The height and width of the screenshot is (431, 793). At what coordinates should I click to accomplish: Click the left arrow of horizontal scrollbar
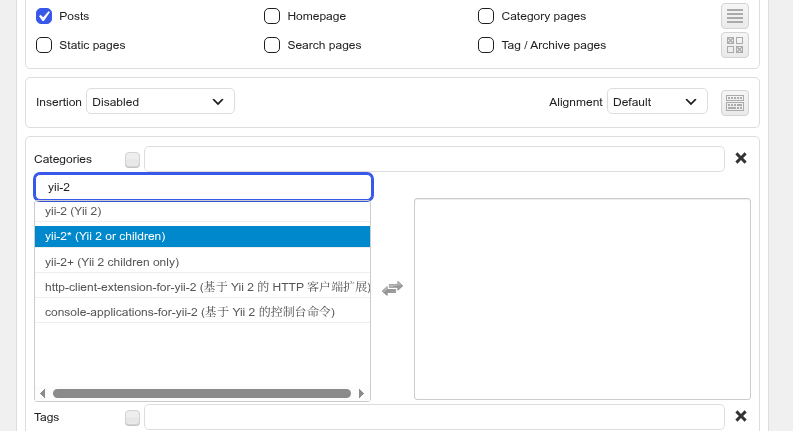[42, 394]
